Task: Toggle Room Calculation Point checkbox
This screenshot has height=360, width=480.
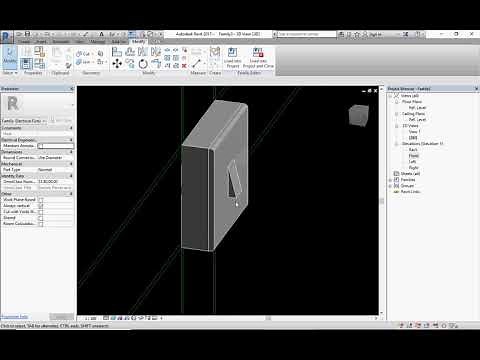Action: (x=41, y=224)
